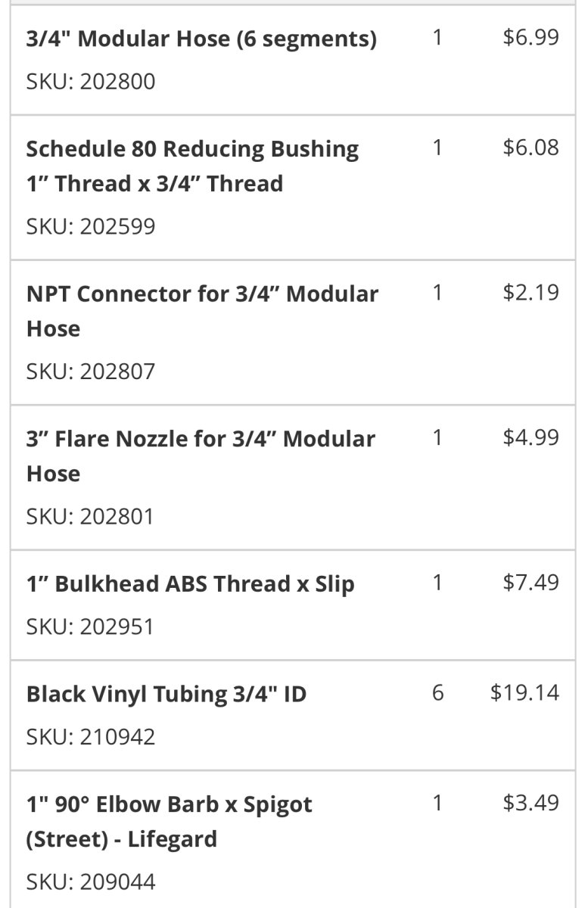Open Black Vinyl Tubing 3/4" ID product
The height and width of the screenshot is (908, 588).
coord(166,694)
